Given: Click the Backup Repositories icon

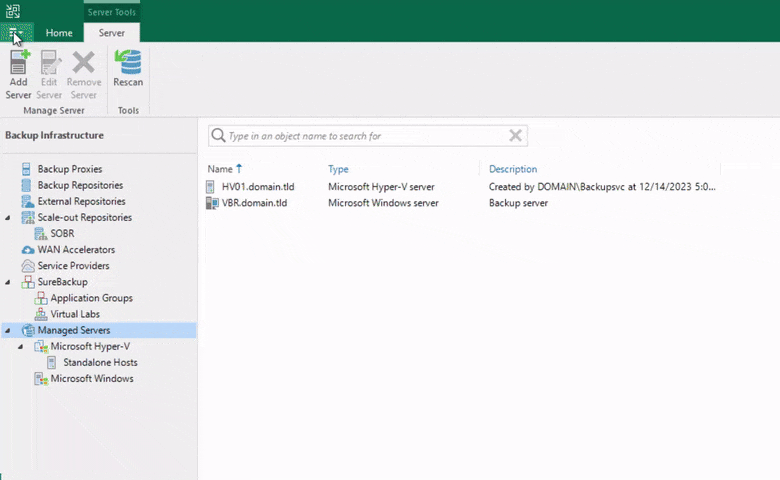Looking at the screenshot, I should coord(27,185).
